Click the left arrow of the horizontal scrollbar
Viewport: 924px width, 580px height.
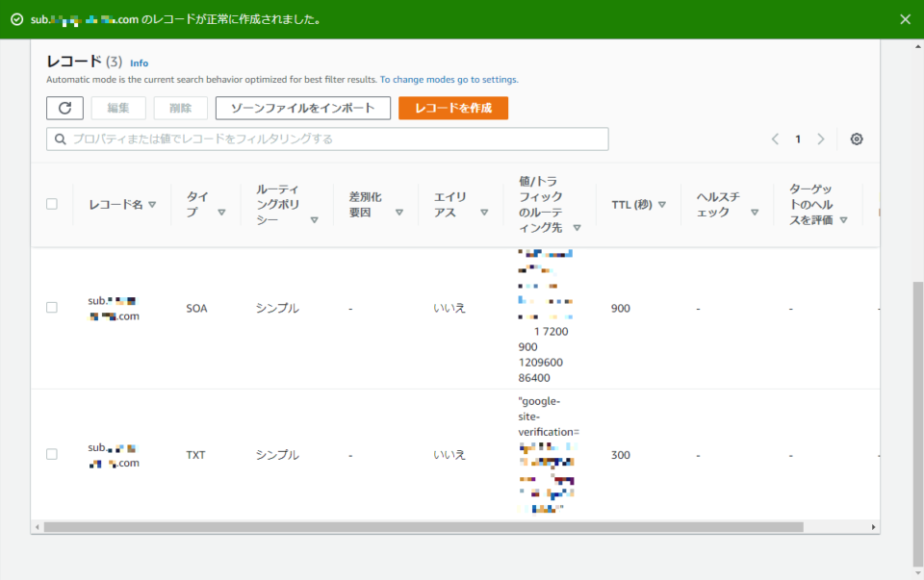point(39,526)
